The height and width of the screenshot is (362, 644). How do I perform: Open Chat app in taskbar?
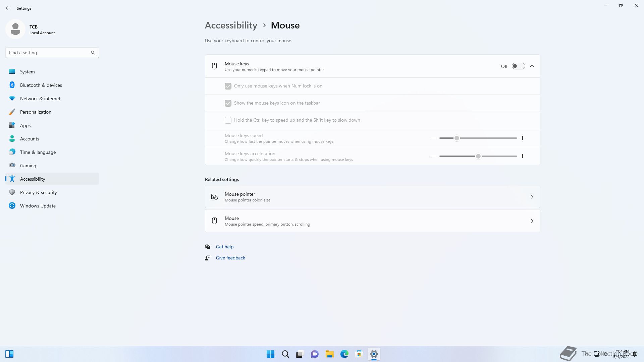(x=315, y=354)
